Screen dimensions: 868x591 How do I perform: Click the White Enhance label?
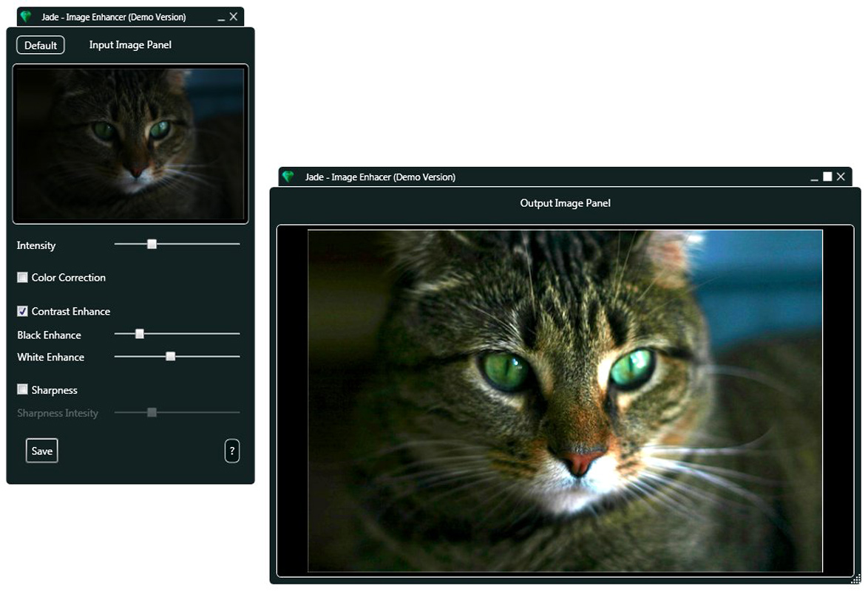click(50, 357)
